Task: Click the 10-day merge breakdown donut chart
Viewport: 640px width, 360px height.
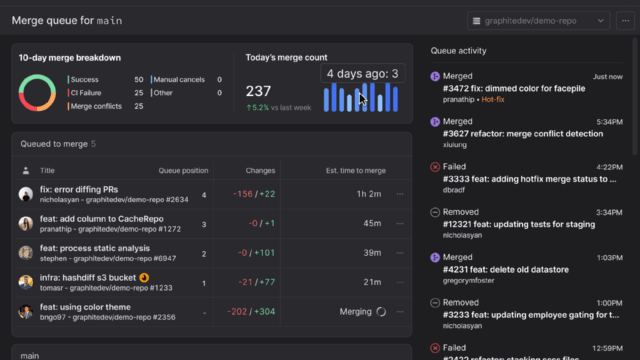Action: pos(37,93)
